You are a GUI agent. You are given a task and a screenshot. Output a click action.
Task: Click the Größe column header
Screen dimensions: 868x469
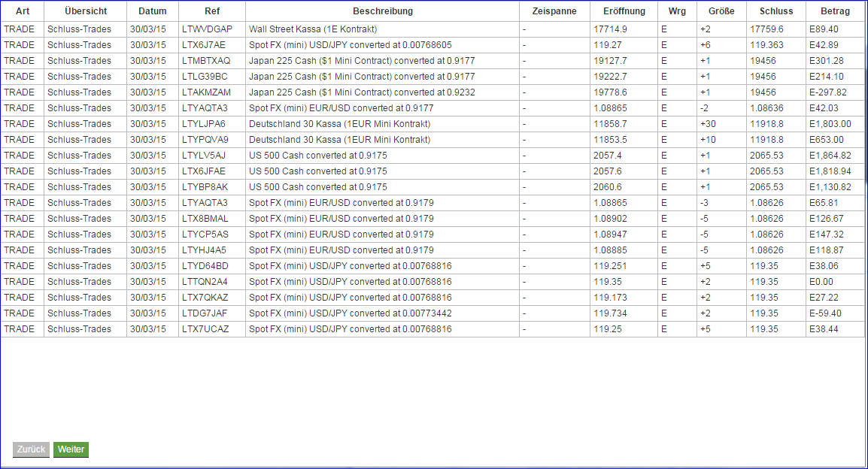pos(720,11)
